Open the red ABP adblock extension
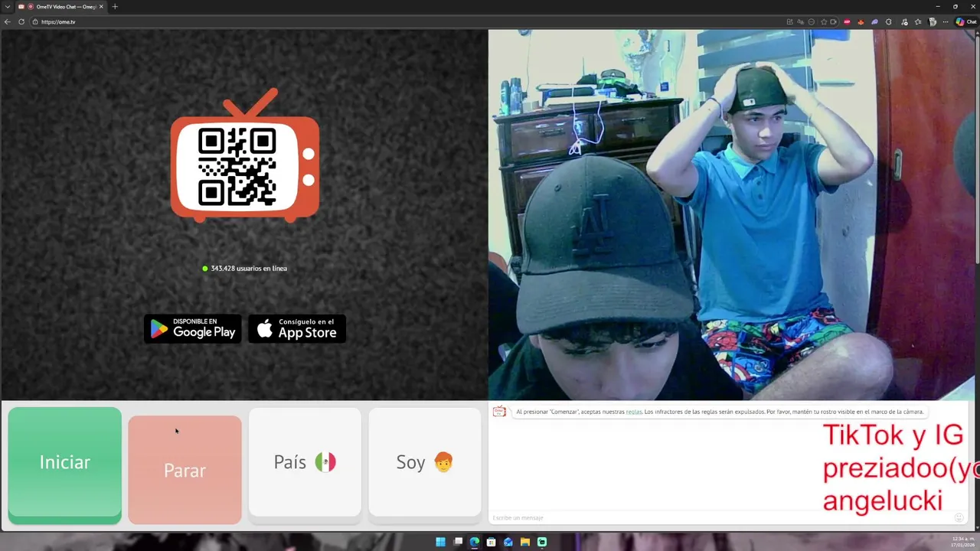Viewport: 980px width, 551px height. click(847, 22)
